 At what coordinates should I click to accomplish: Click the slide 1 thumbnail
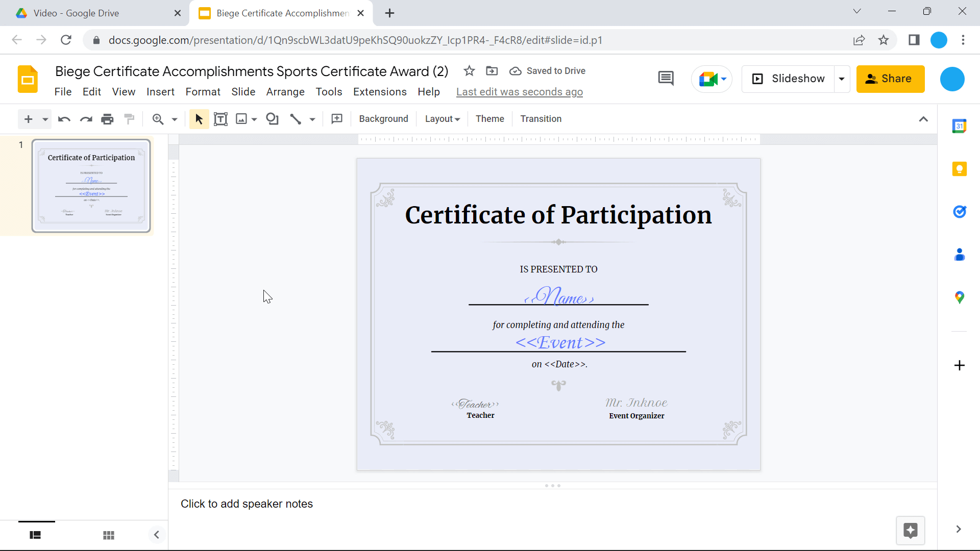[91, 185]
